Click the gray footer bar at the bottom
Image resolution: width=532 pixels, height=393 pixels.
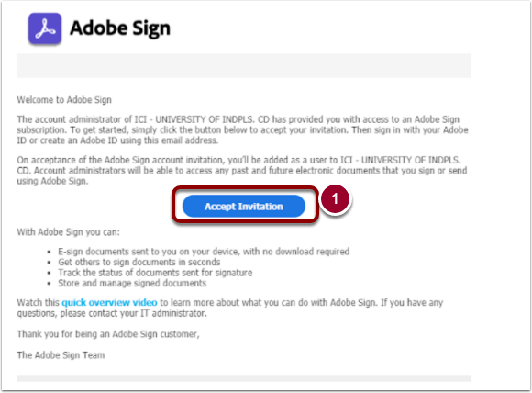point(244,378)
